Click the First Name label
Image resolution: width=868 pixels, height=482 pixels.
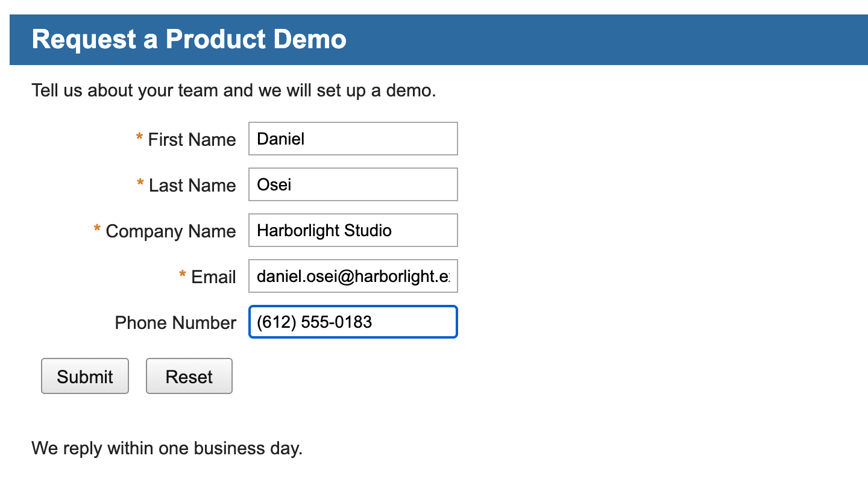(192, 140)
